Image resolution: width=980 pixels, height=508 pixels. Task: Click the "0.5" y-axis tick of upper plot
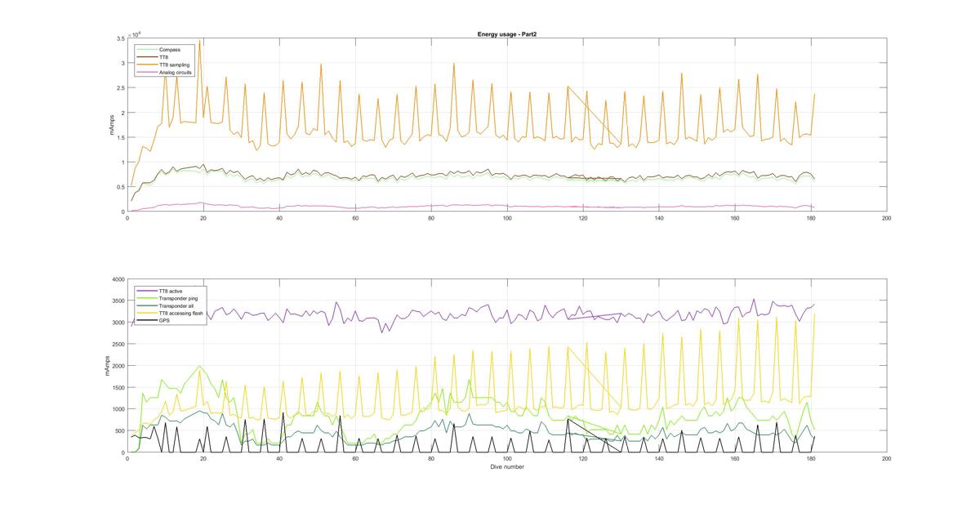click(120, 187)
